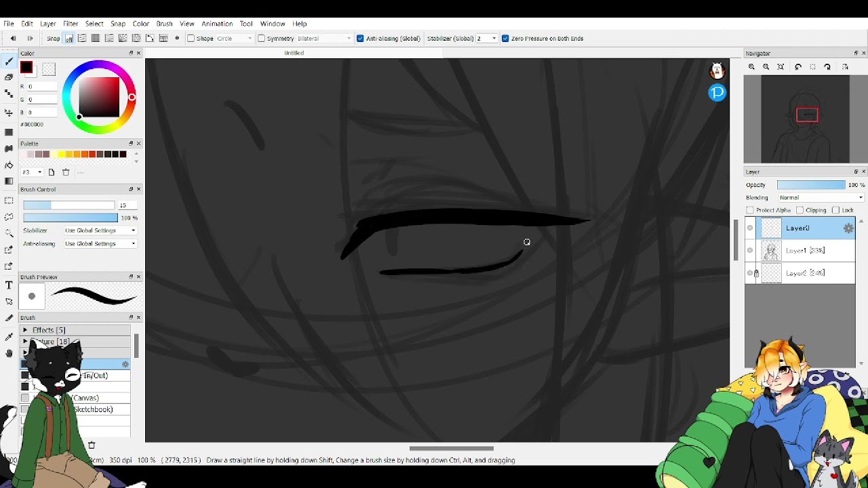Enable the Protect Alpha checkbox

[749, 210]
